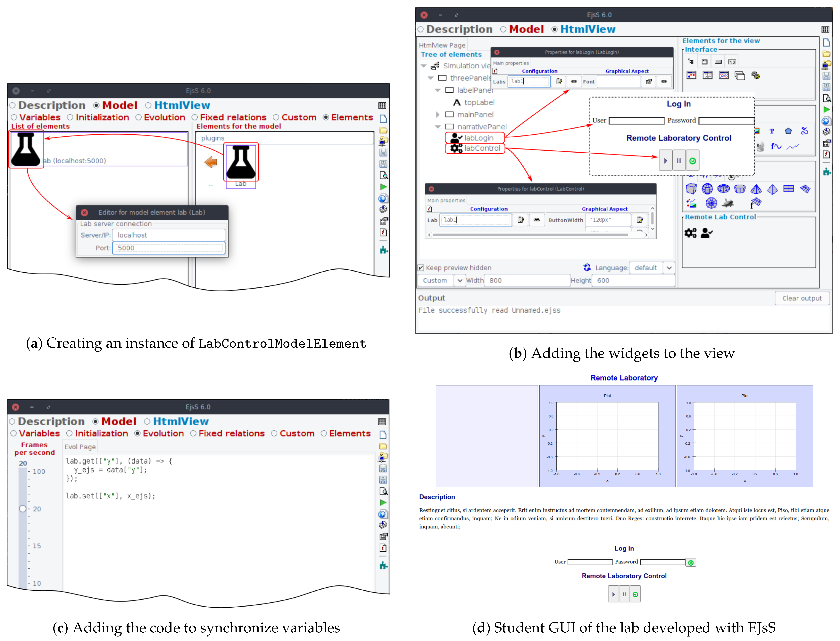Click the frames per second slider handle
Screen dimensions: 840x641
coord(23,509)
